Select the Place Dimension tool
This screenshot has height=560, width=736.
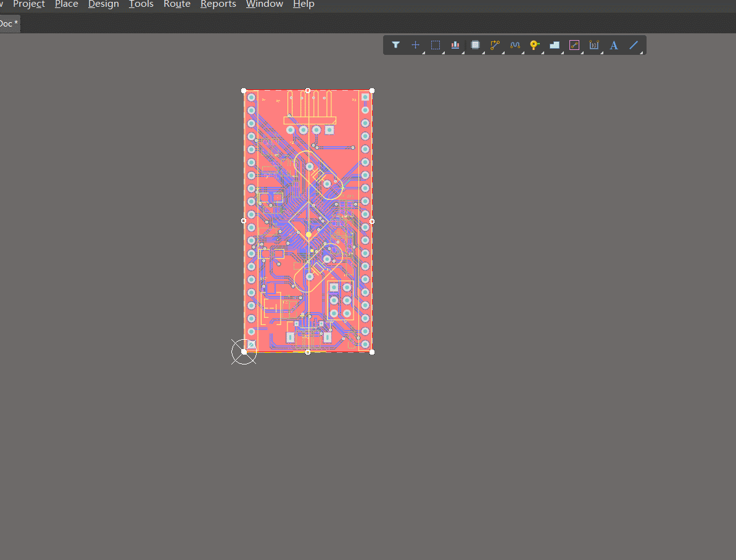tap(594, 45)
